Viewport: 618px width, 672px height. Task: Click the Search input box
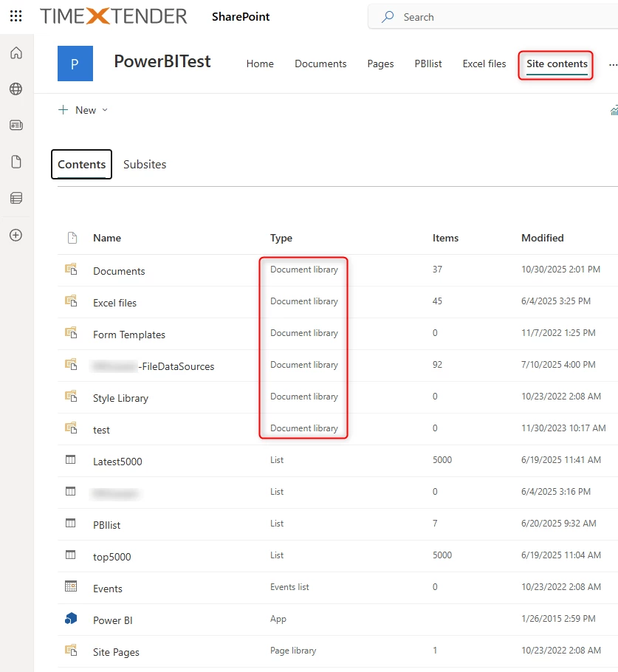[493, 17]
